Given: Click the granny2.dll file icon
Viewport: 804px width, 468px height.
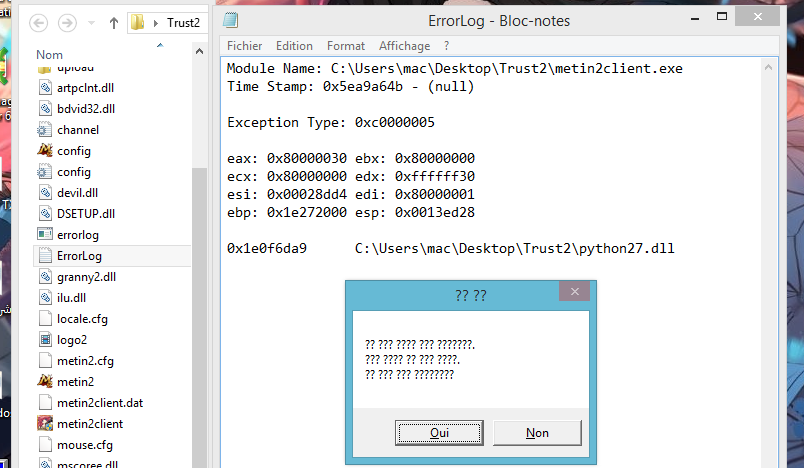Looking at the screenshot, I should coord(45,277).
